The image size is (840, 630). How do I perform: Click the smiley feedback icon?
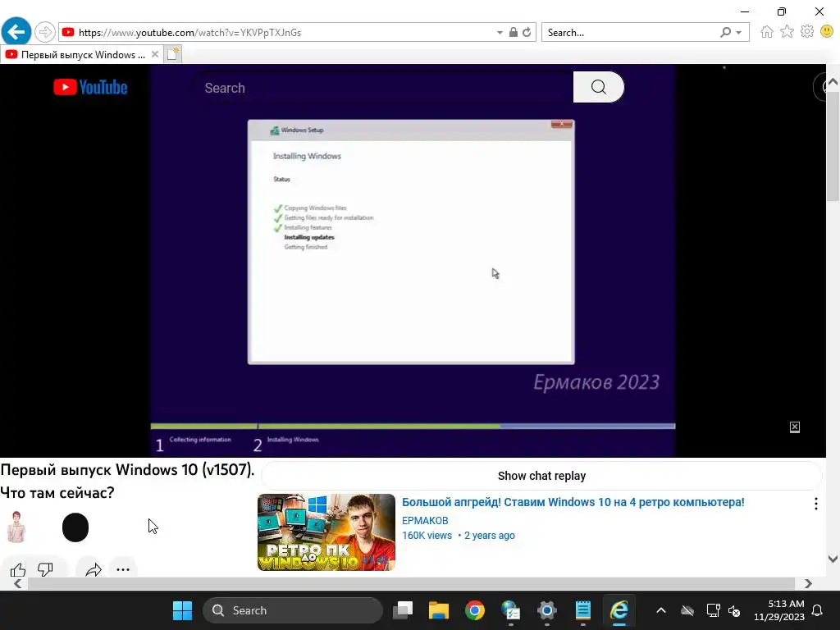pyautogui.click(x=827, y=32)
